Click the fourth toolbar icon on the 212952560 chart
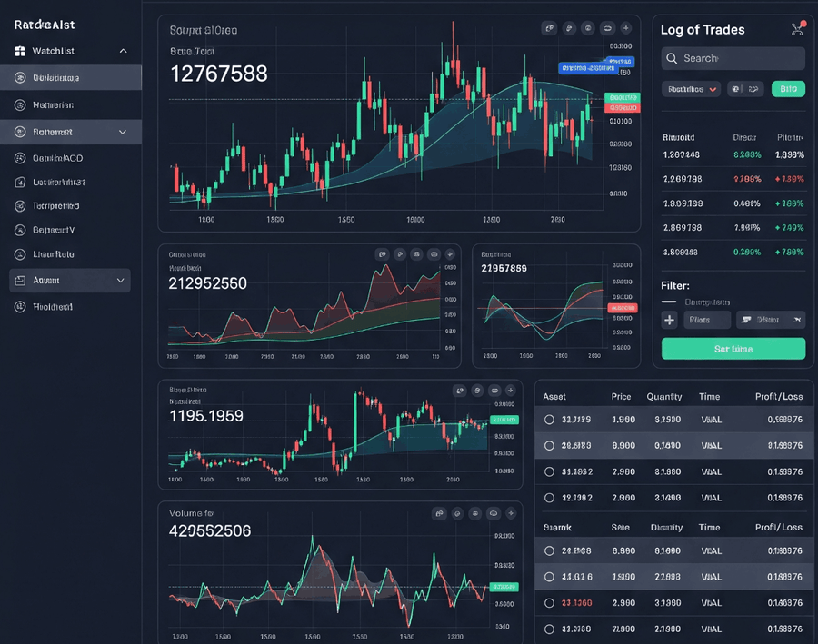This screenshot has height=644, width=818. tap(434, 254)
